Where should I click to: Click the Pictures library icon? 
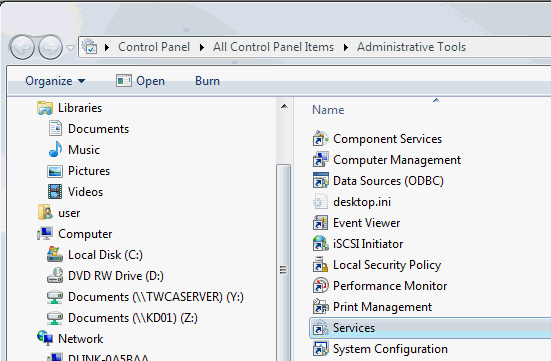[x=55, y=171]
